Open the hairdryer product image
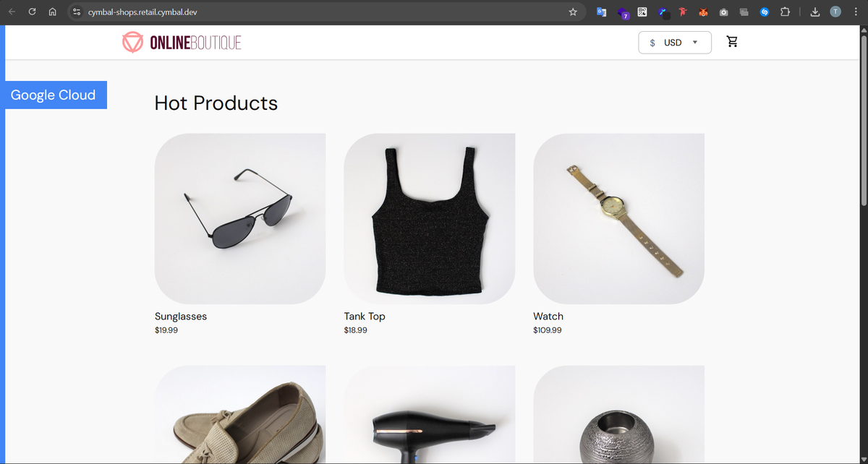Viewport: 868px width, 464px height. tap(430, 414)
